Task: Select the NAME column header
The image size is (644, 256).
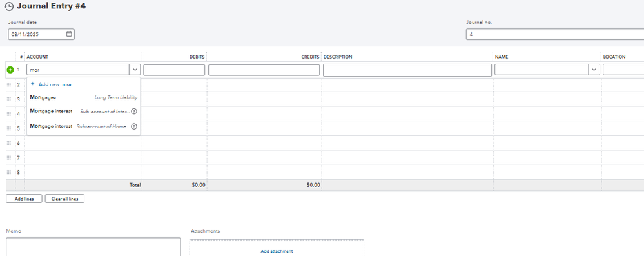Action: pos(502,57)
